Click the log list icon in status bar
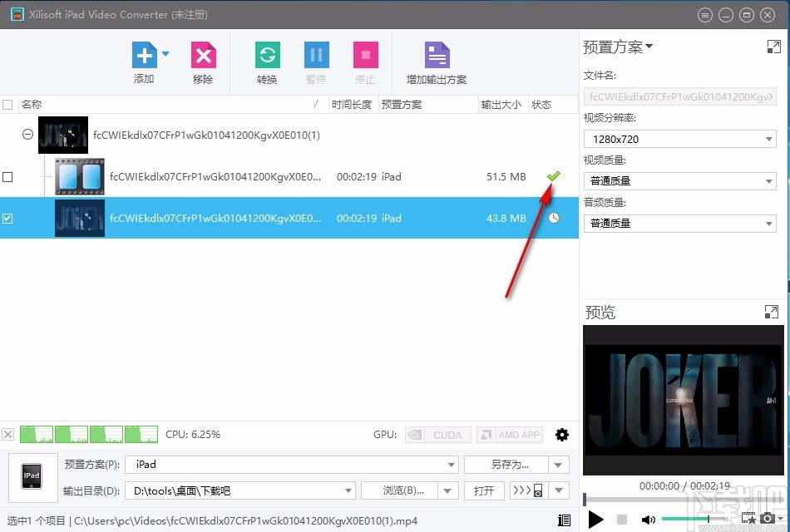The height and width of the screenshot is (532, 790). coord(565,520)
